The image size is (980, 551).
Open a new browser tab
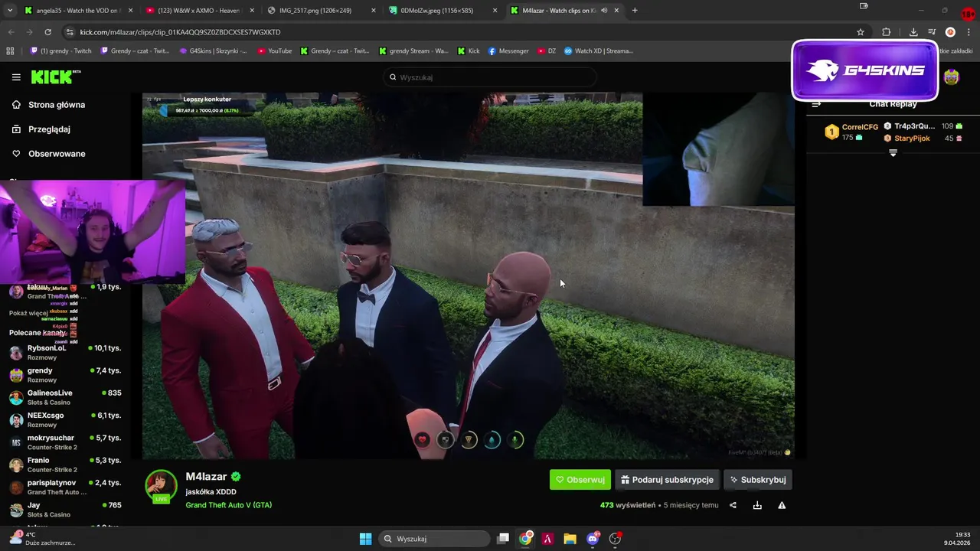pos(635,11)
